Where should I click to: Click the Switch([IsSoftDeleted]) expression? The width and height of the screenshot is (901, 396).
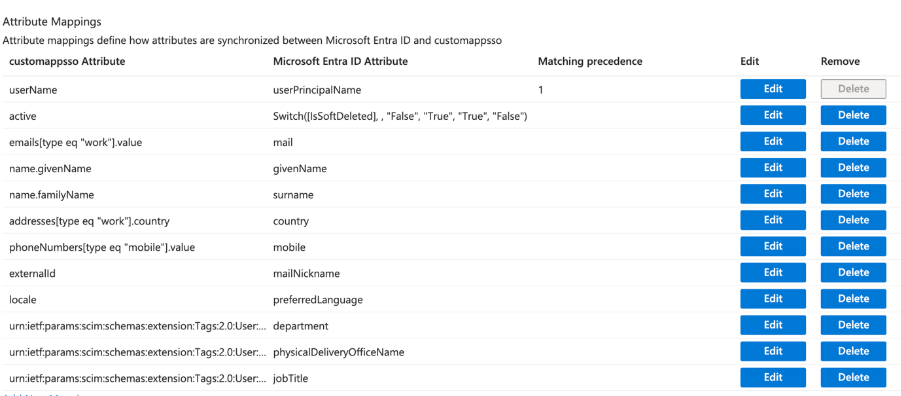click(x=400, y=116)
